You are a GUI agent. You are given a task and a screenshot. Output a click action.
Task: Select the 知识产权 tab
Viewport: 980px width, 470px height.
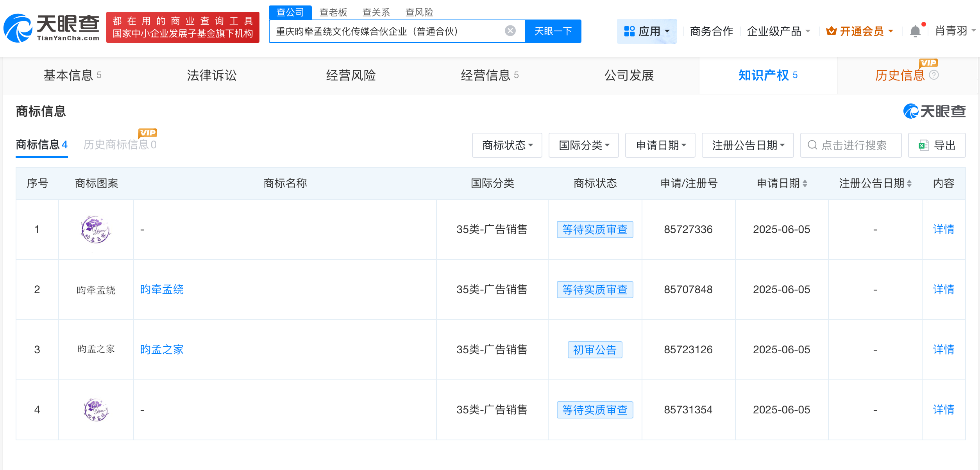pos(767,75)
